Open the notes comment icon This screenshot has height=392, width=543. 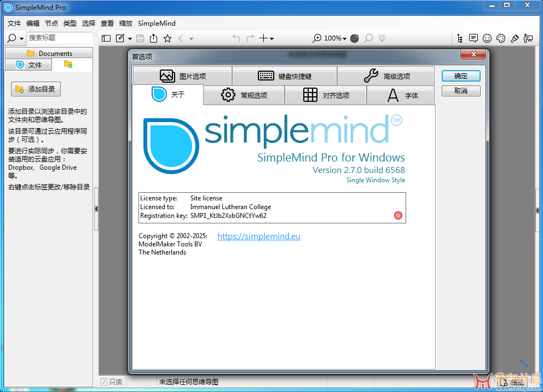[473, 38]
